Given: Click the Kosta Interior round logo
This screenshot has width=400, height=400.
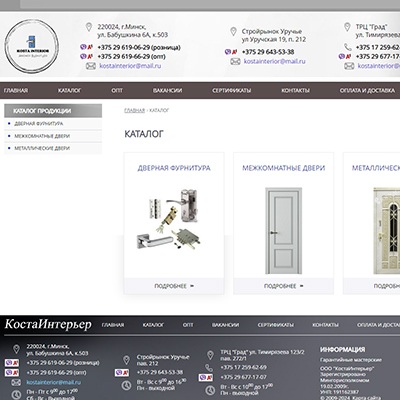Looking at the screenshot, I should [32, 46].
